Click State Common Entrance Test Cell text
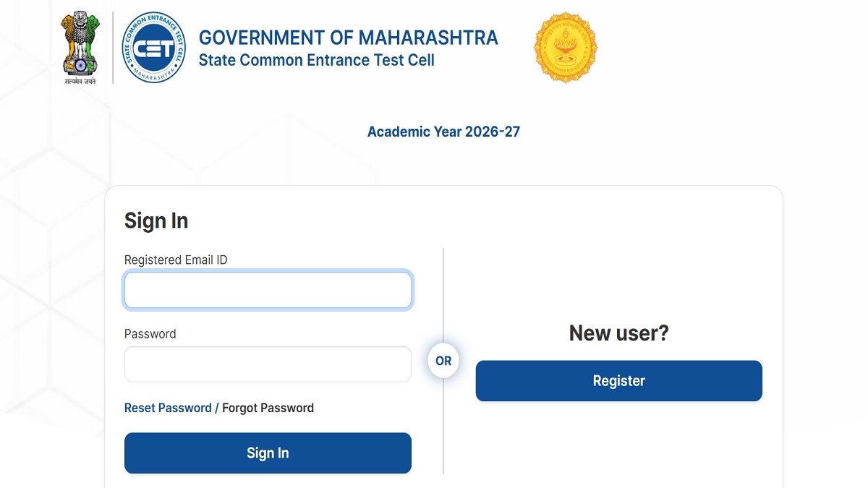Viewport: 868px width, 488px height. 316,60
